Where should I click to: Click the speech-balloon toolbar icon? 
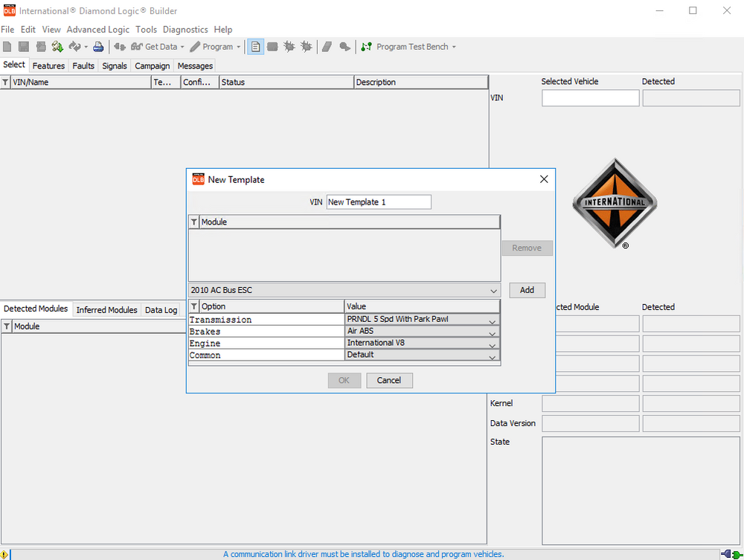(x=344, y=46)
